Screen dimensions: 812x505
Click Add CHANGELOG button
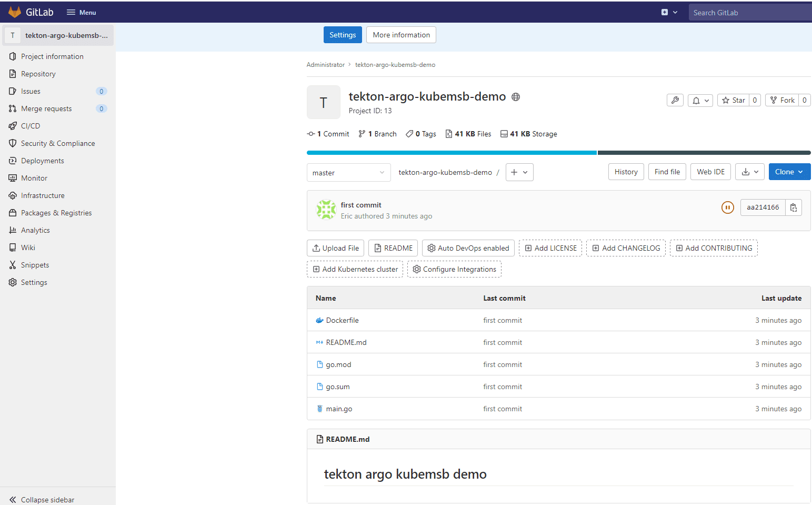(626, 248)
